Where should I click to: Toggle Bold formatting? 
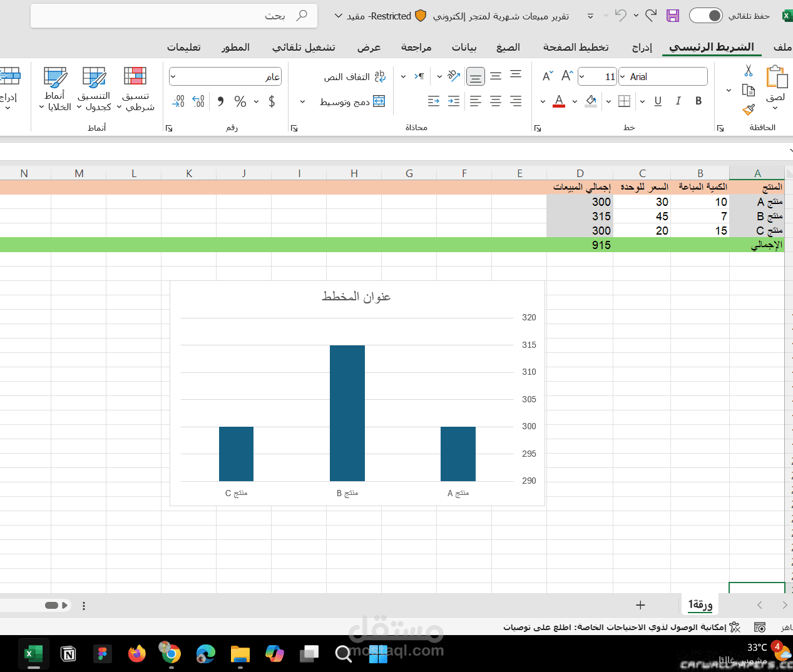698,101
